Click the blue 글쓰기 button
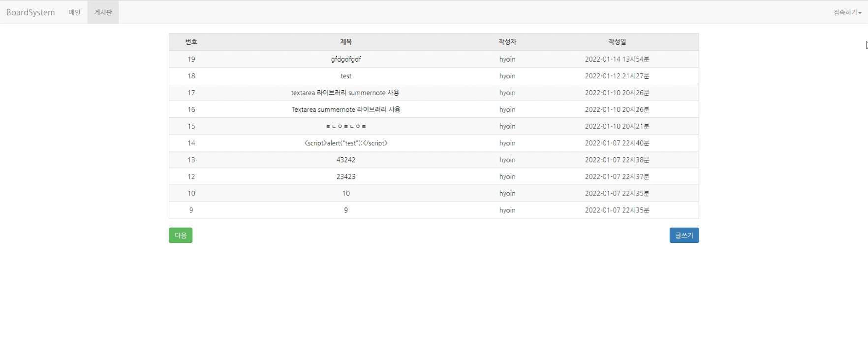 tap(684, 236)
